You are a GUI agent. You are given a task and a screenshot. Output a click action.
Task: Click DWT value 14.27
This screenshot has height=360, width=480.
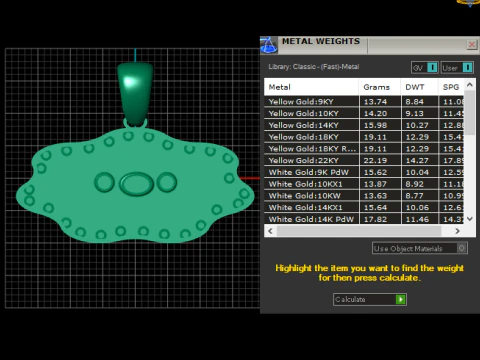pos(417,160)
